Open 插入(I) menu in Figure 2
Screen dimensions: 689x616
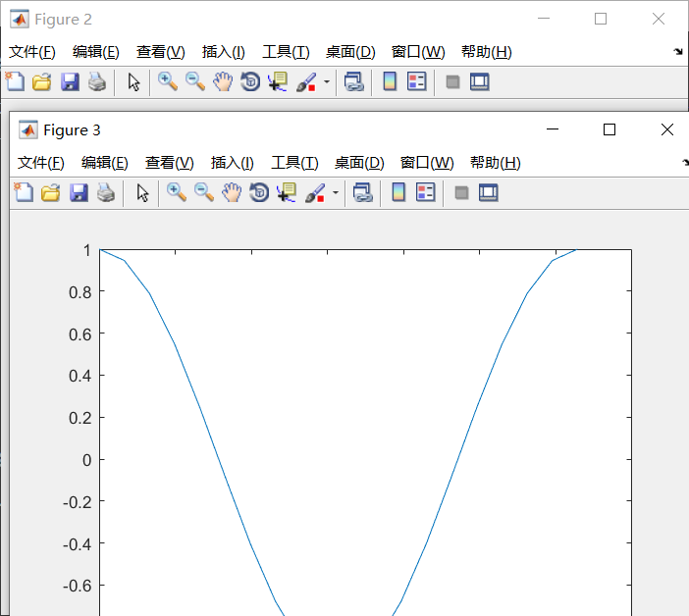coord(223,52)
